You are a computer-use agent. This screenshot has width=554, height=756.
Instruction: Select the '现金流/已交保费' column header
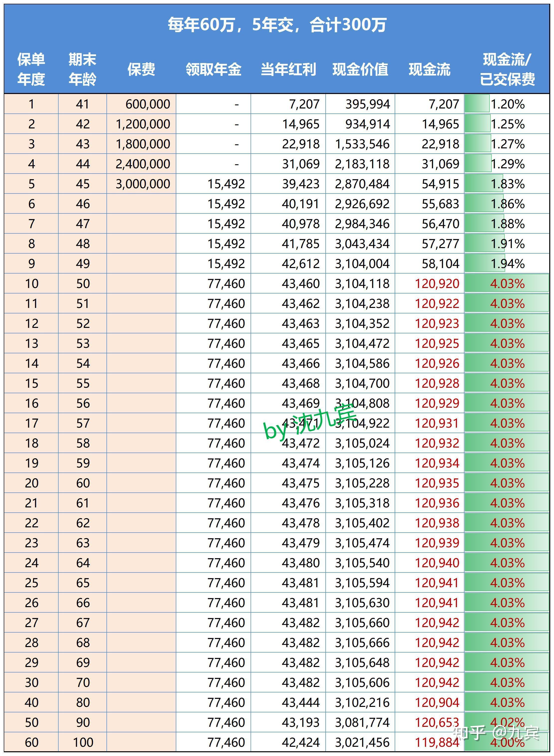tap(507, 69)
